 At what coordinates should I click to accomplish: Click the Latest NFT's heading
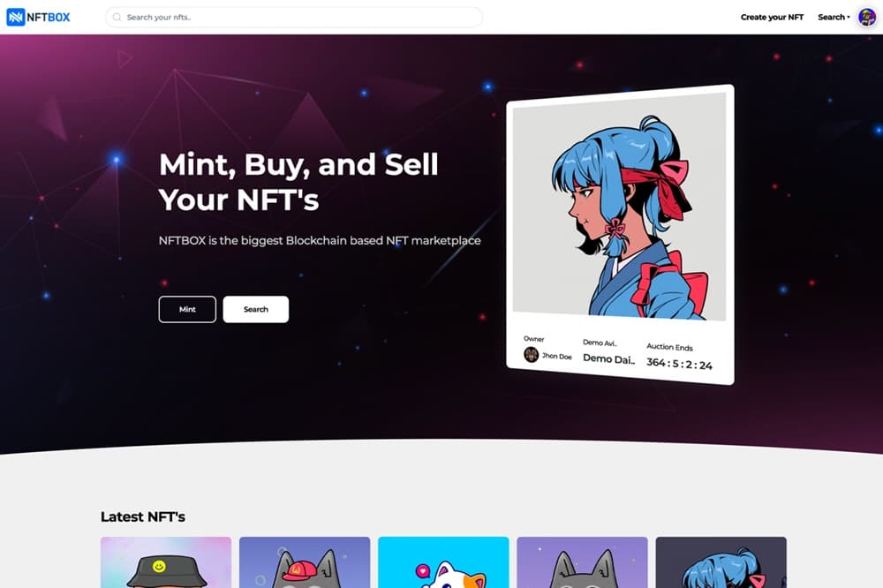pyautogui.click(x=143, y=516)
